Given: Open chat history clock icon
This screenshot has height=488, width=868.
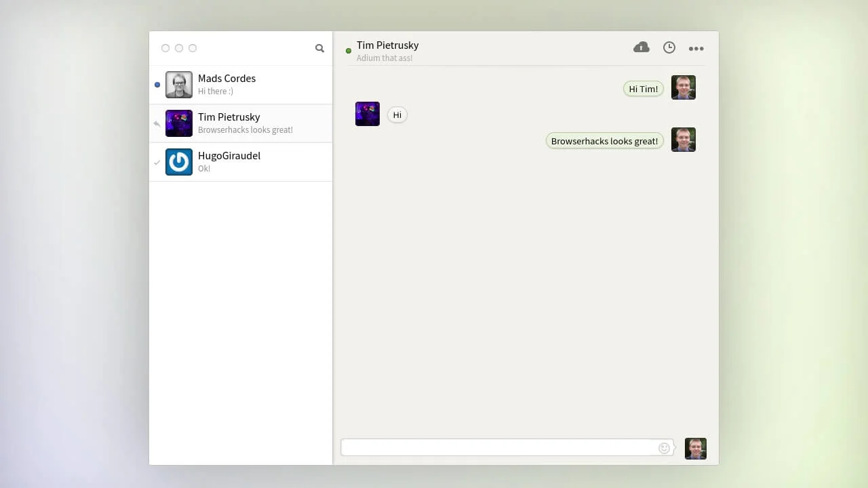Looking at the screenshot, I should coord(669,47).
